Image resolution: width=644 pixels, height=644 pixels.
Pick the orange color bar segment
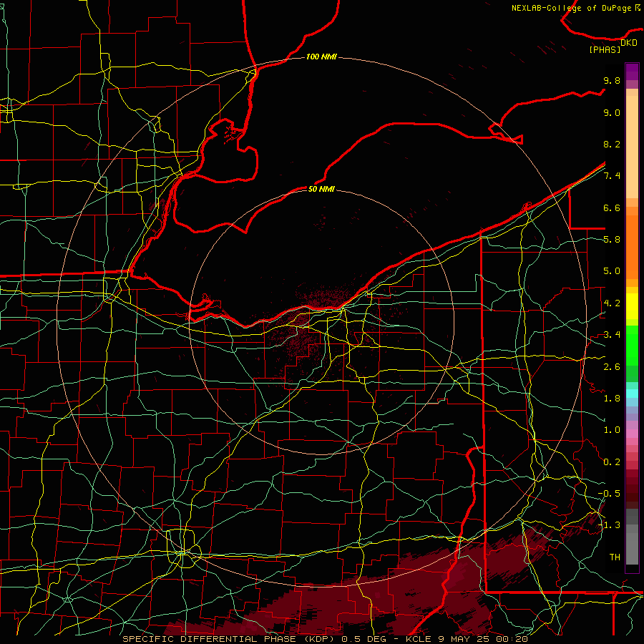[x=632, y=246]
